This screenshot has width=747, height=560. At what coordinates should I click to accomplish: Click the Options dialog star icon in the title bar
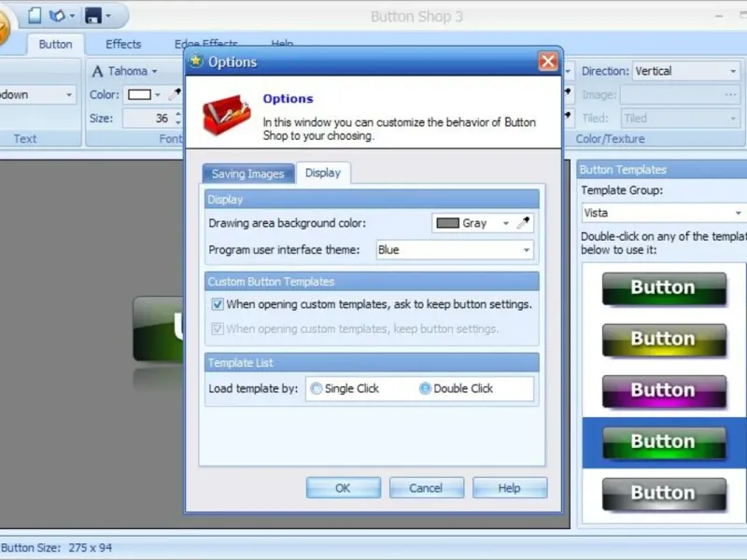(196, 61)
